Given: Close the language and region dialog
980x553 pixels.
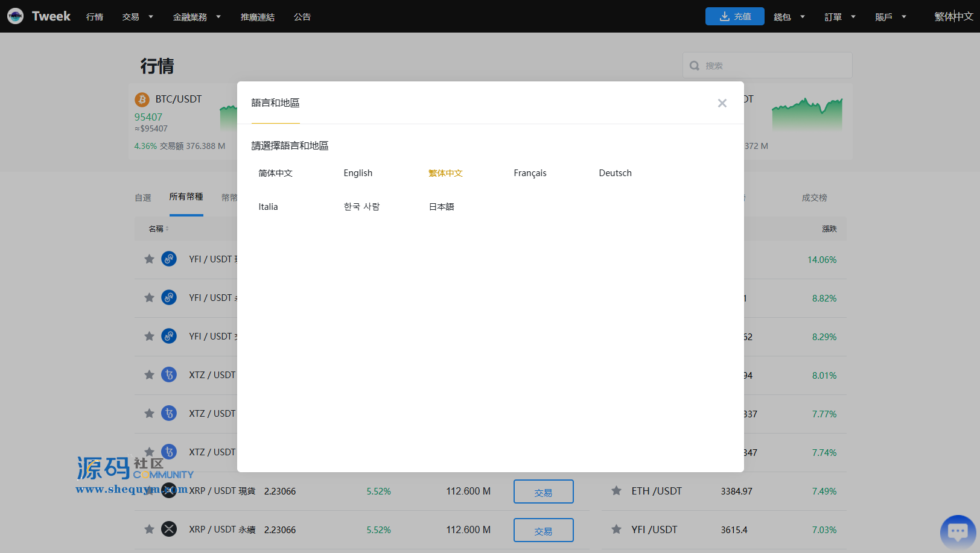Looking at the screenshot, I should coord(722,103).
